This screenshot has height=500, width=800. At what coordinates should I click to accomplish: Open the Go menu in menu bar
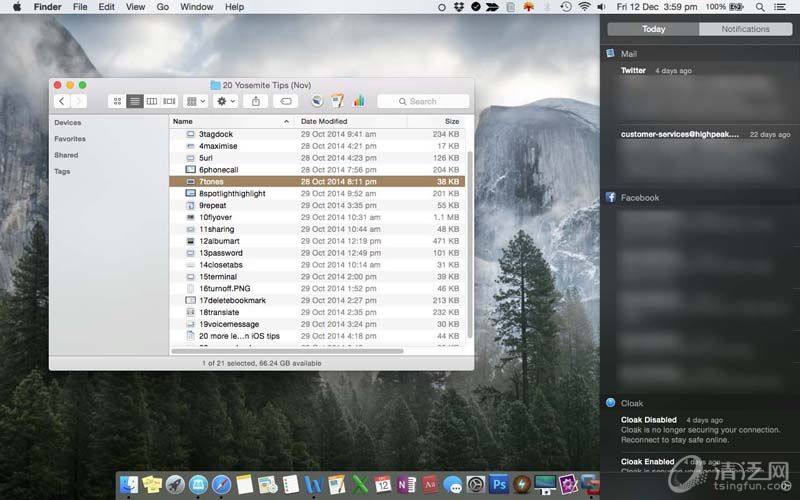pyautogui.click(x=162, y=7)
